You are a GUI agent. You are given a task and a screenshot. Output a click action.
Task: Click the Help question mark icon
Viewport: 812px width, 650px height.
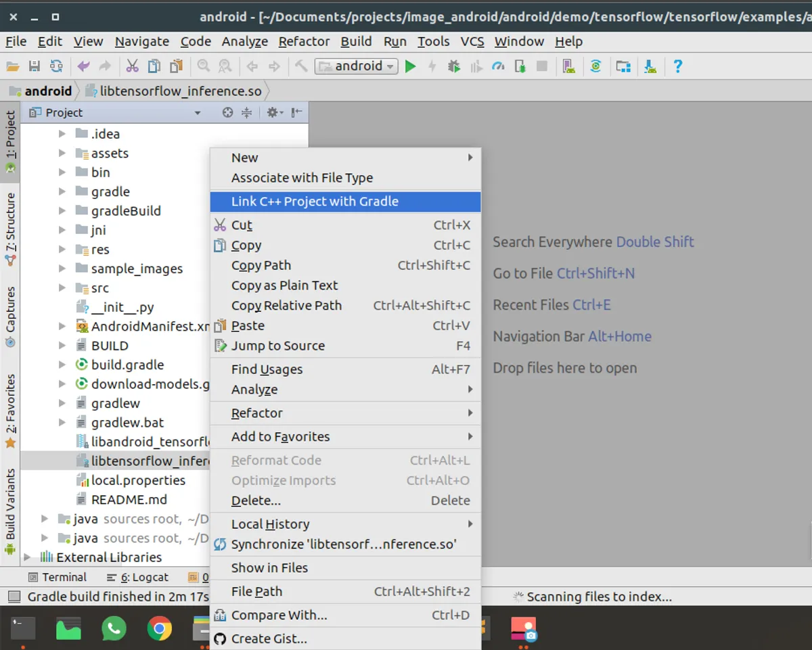[x=677, y=66]
